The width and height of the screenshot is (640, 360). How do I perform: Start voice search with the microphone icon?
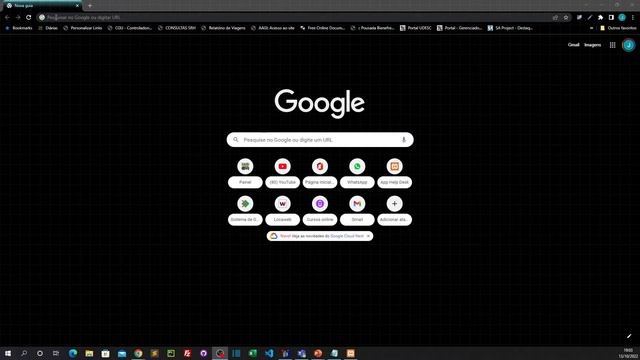point(404,140)
